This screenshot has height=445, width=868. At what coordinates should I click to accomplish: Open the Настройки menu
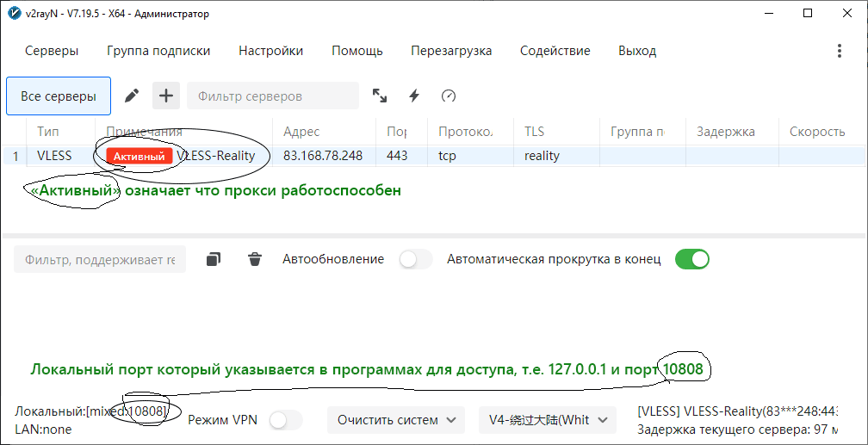pos(270,51)
